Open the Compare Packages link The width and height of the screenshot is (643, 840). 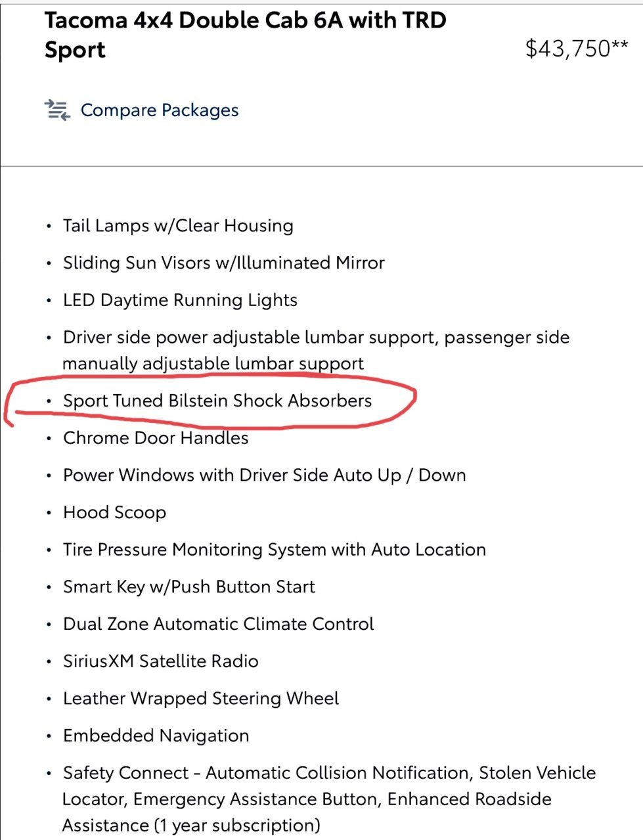[x=159, y=110]
